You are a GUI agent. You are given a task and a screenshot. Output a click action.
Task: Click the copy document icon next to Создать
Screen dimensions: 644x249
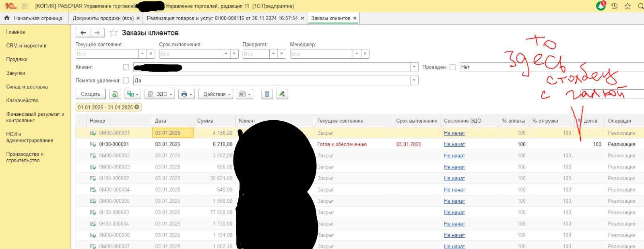coord(115,94)
